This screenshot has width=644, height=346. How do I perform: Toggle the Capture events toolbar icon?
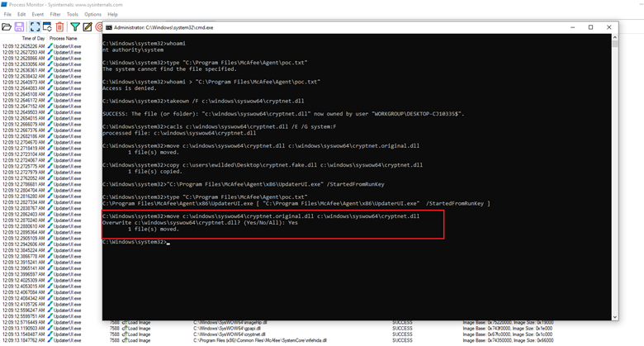pyautogui.click(x=34, y=26)
